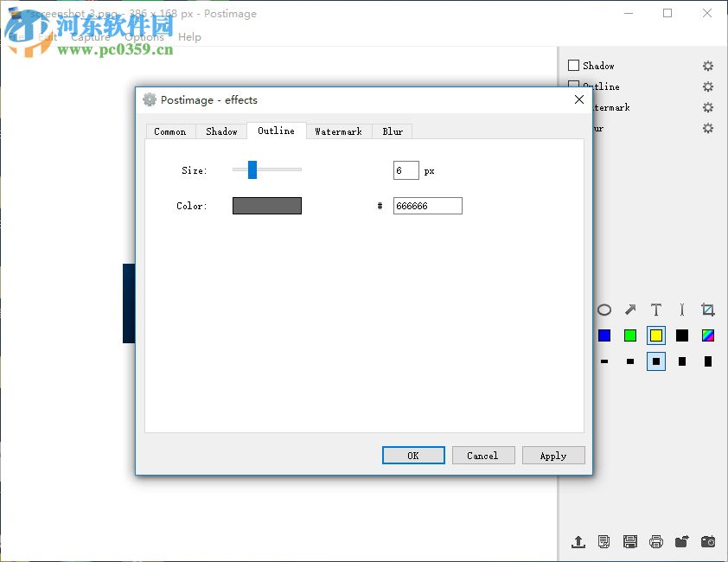The height and width of the screenshot is (562, 728).
Task: Click the Save image icon
Action: click(630, 541)
